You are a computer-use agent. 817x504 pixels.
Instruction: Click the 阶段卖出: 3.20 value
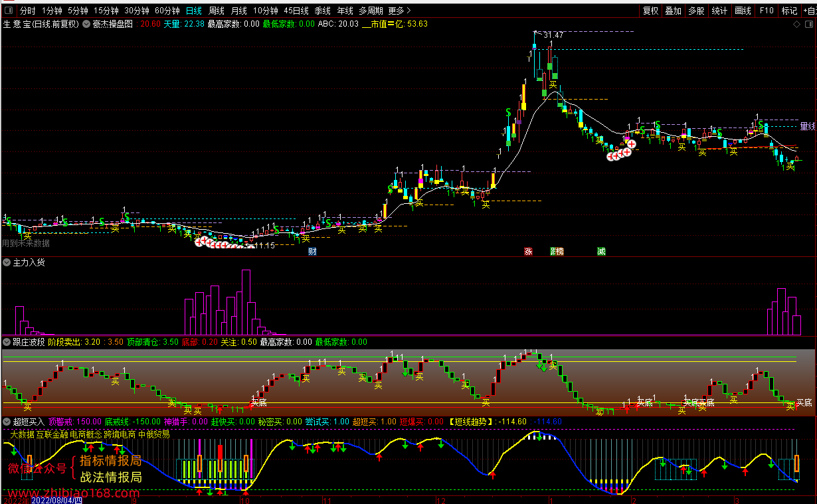(74, 343)
